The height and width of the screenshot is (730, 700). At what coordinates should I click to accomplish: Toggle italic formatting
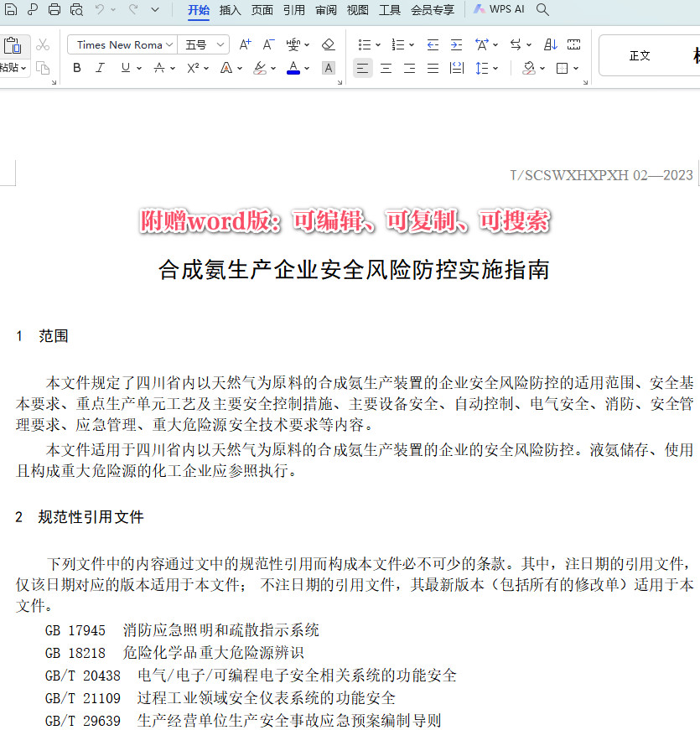tap(100, 67)
